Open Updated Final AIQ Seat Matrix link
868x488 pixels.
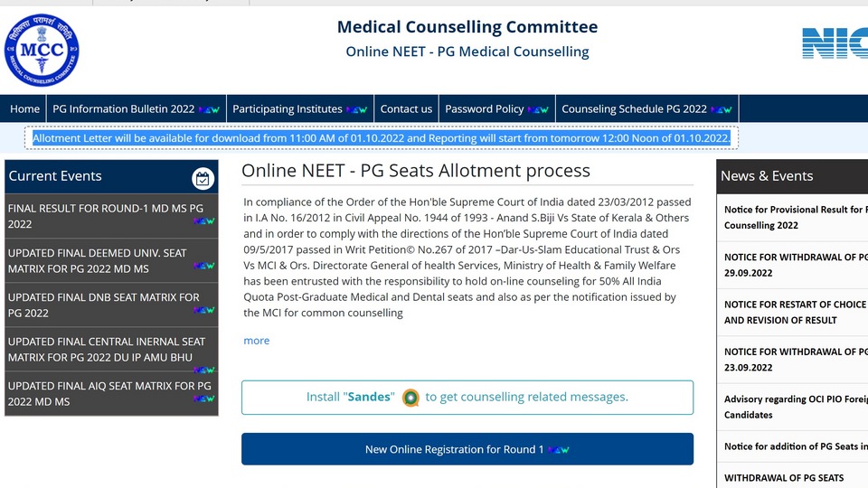click(111, 393)
